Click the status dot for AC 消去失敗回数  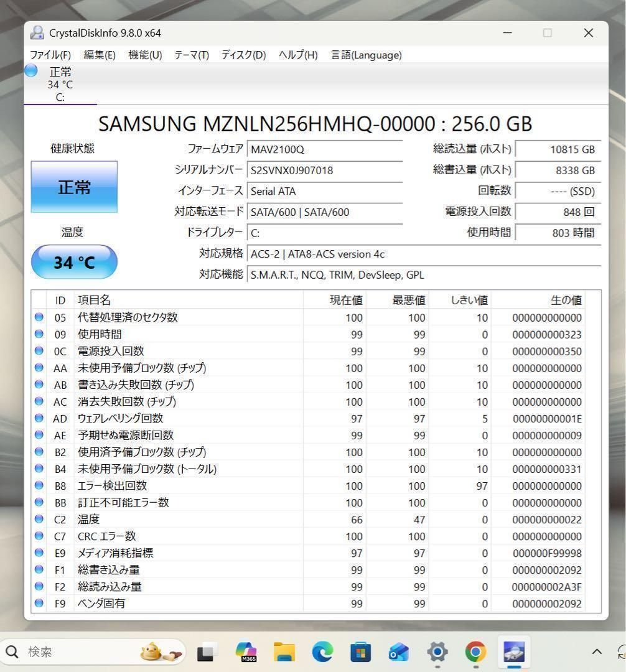tap(39, 401)
